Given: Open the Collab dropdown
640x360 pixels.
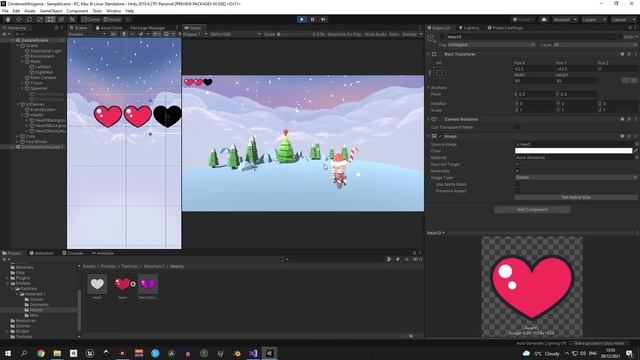Looking at the screenshot, I should click(x=524, y=20).
